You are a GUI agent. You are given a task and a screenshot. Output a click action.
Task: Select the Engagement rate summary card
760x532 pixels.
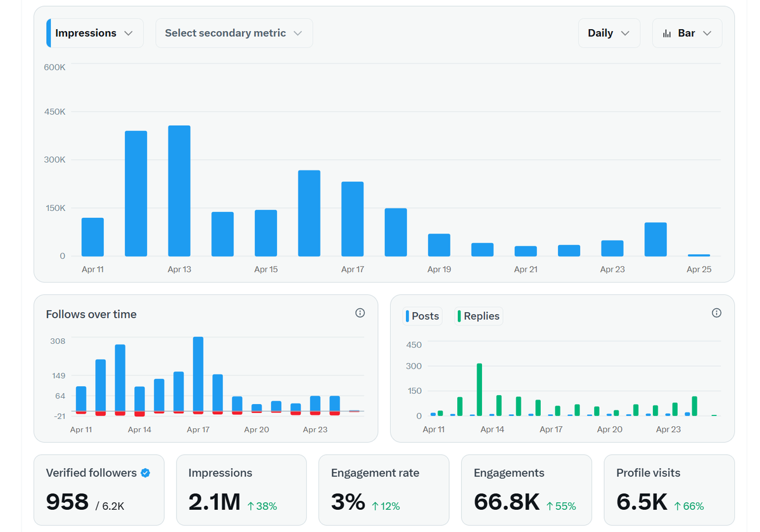384,490
